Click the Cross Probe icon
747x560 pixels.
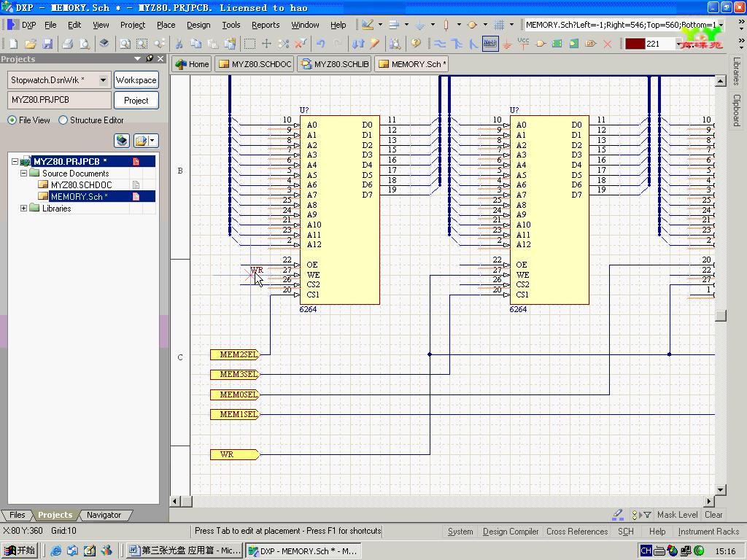pos(375,44)
